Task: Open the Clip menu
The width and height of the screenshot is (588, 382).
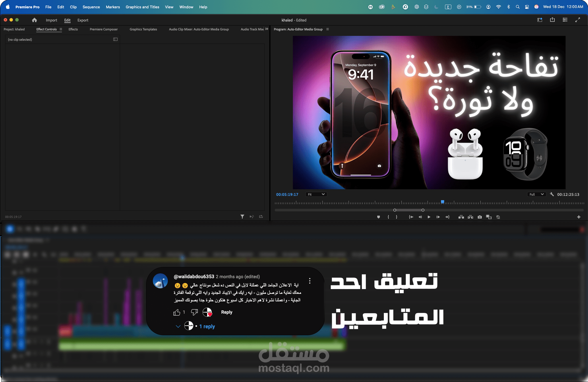Action: tap(73, 7)
